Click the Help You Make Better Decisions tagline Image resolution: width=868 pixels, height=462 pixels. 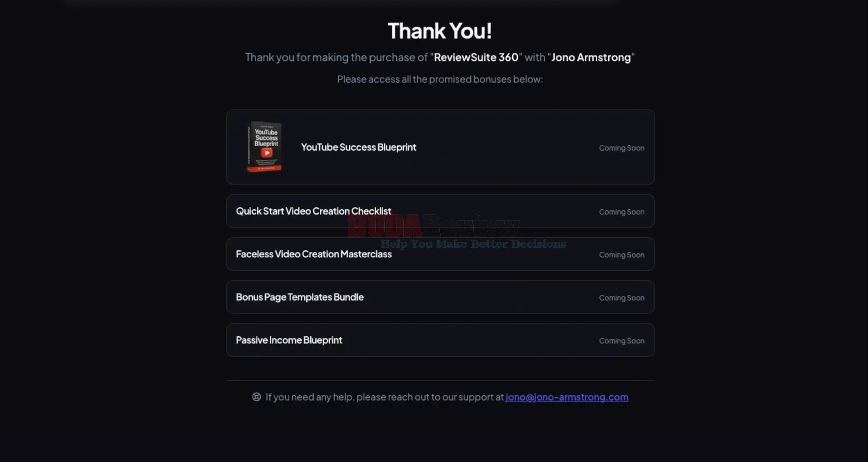(473, 244)
